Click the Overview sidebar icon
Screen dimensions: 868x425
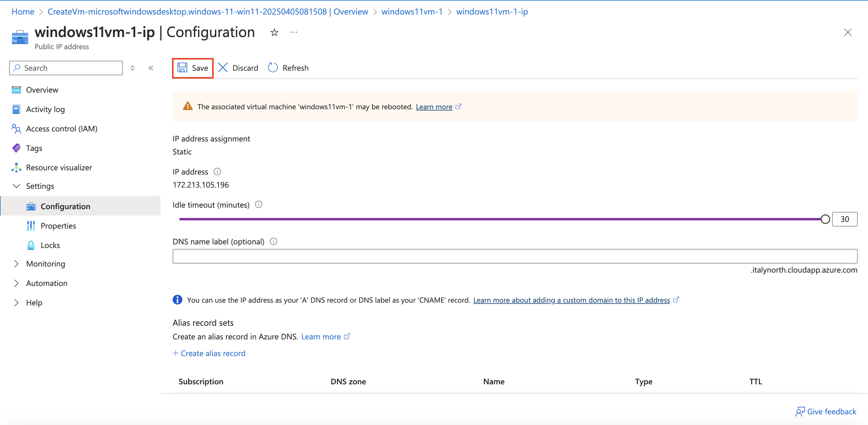pos(16,90)
